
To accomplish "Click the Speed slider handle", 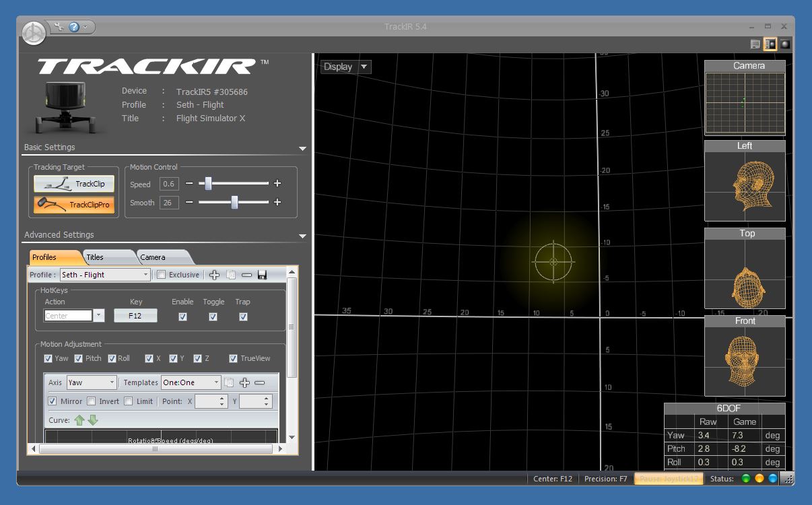I will click(x=209, y=183).
